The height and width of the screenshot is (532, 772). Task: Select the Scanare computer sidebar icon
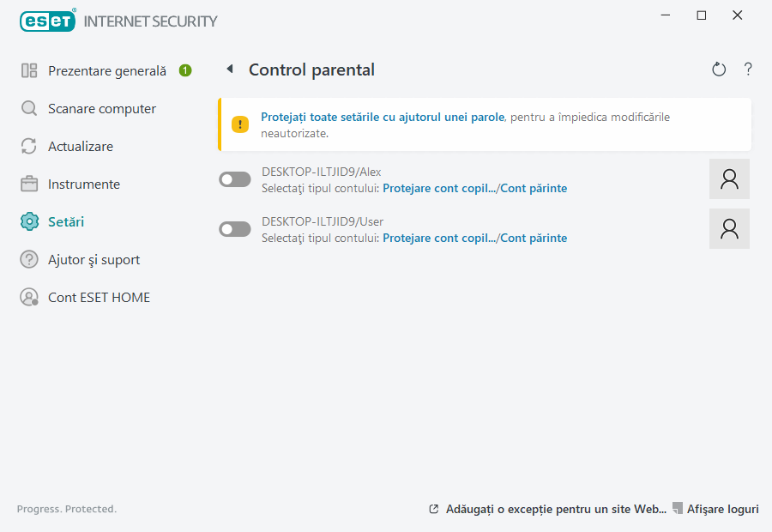tap(27, 108)
